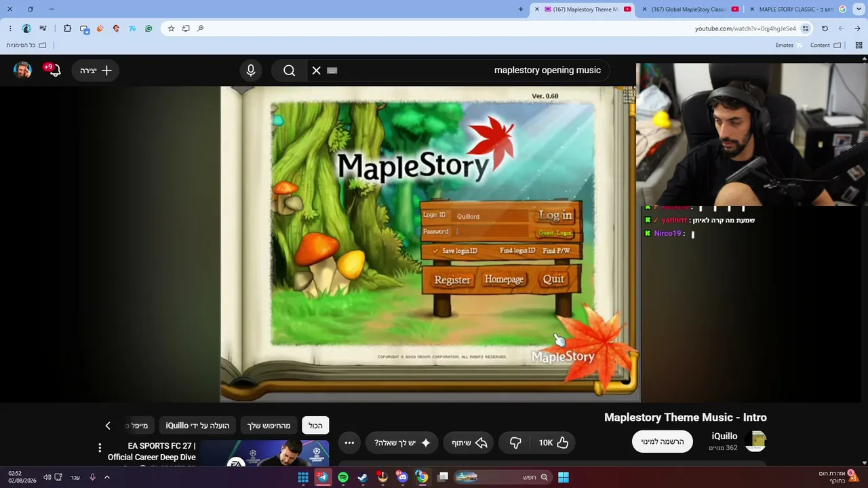Viewport: 868px width, 488px height.
Task: Open a new browser tab
Action: (x=521, y=9)
